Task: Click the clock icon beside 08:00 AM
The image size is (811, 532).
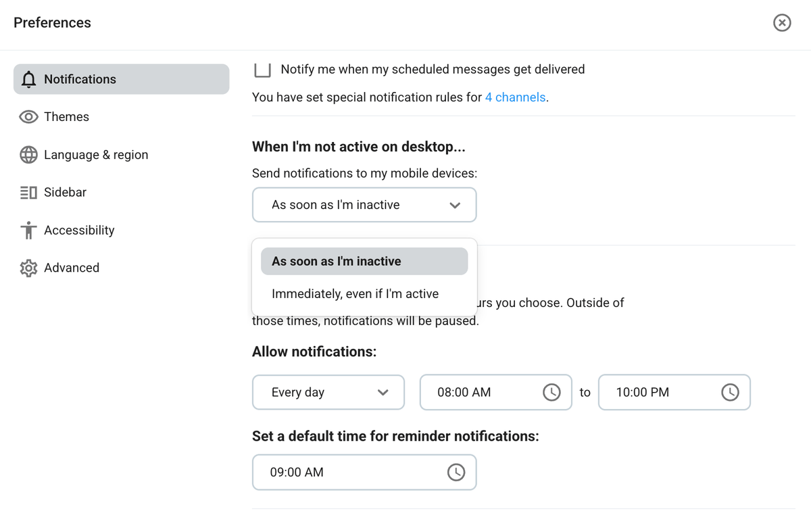Action: tap(551, 392)
